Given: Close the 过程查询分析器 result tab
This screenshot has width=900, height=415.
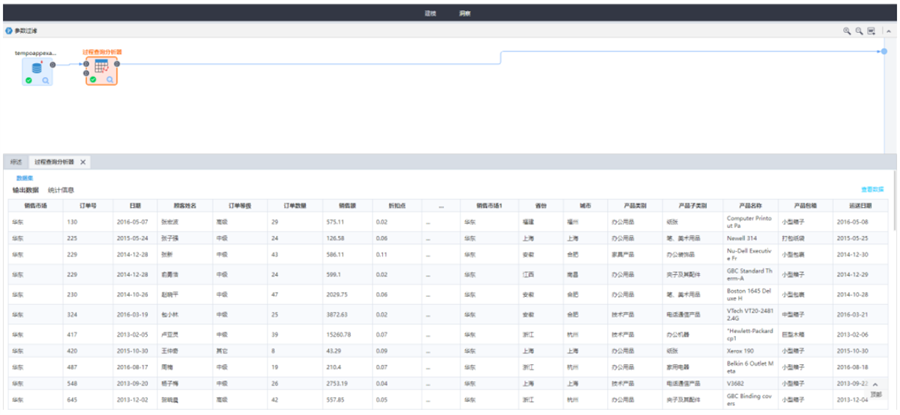Looking at the screenshot, I should tap(83, 161).
